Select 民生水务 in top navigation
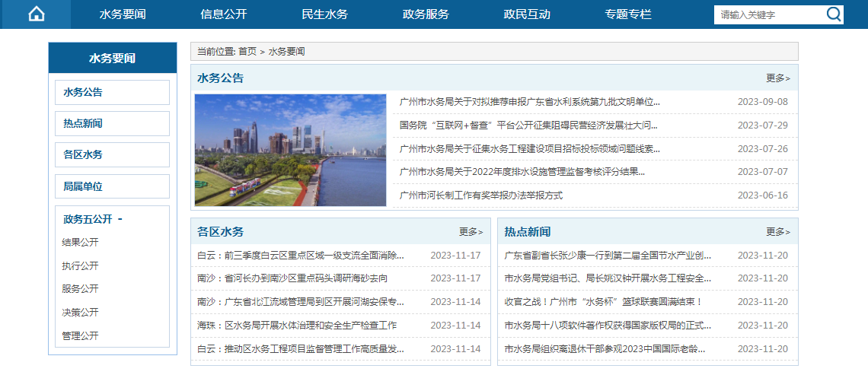Viewport: 868px width, 375px height. (325, 14)
